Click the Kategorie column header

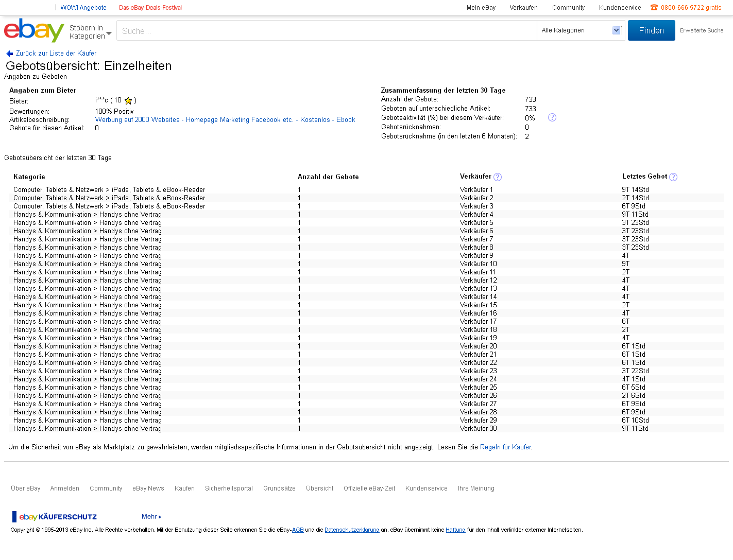coord(29,177)
